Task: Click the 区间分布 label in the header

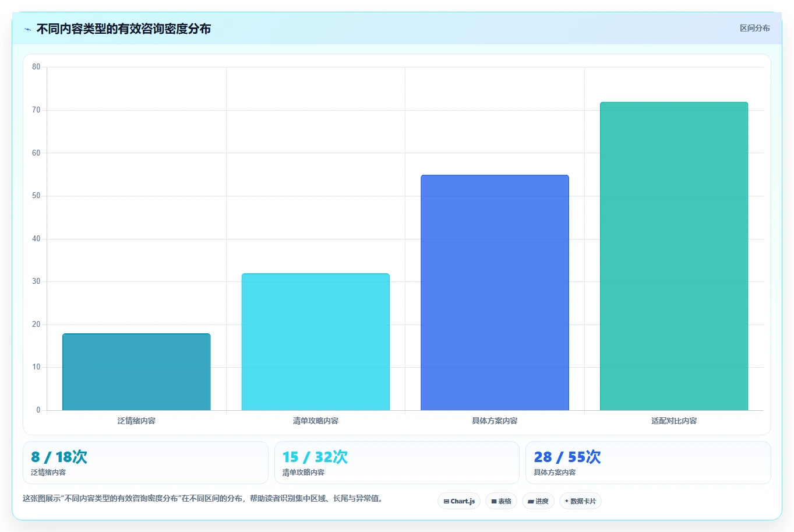Action: (x=754, y=28)
